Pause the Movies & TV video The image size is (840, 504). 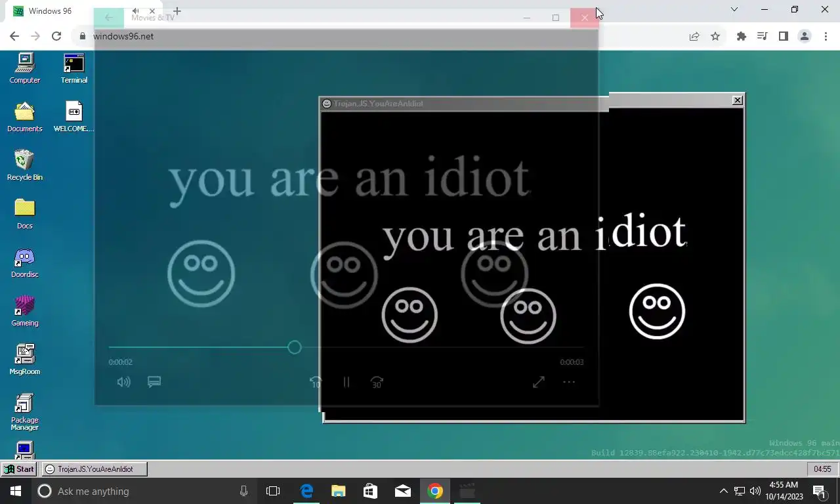(x=346, y=382)
